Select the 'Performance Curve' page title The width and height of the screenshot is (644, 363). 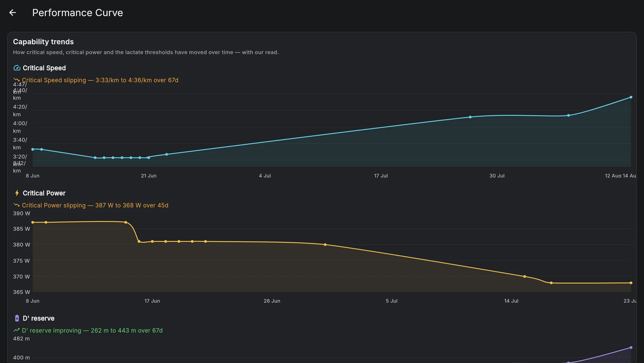point(78,13)
